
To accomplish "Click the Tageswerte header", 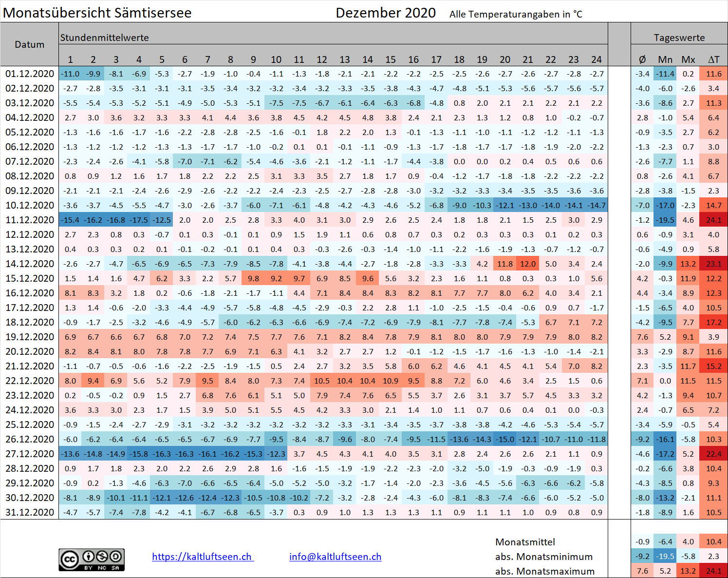I will [x=679, y=38].
